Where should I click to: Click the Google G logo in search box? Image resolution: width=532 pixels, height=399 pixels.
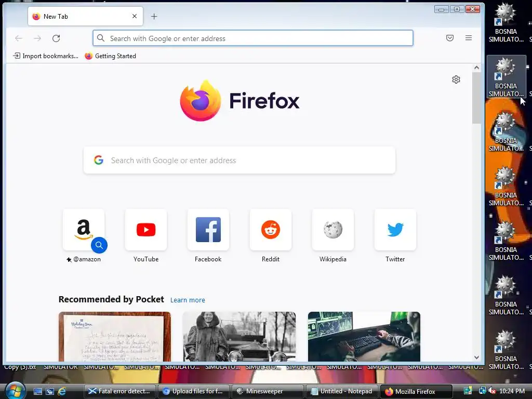point(99,160)
